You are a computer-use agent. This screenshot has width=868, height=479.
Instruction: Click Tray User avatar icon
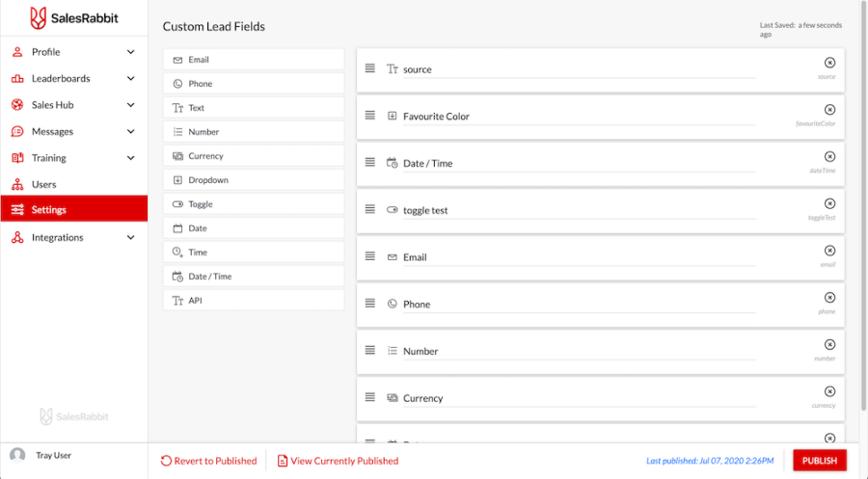point(17,455)
